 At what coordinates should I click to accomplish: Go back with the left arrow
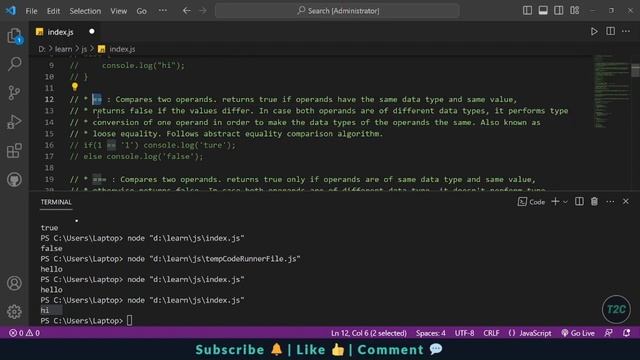pyautogui.click(x=187, y=11)
